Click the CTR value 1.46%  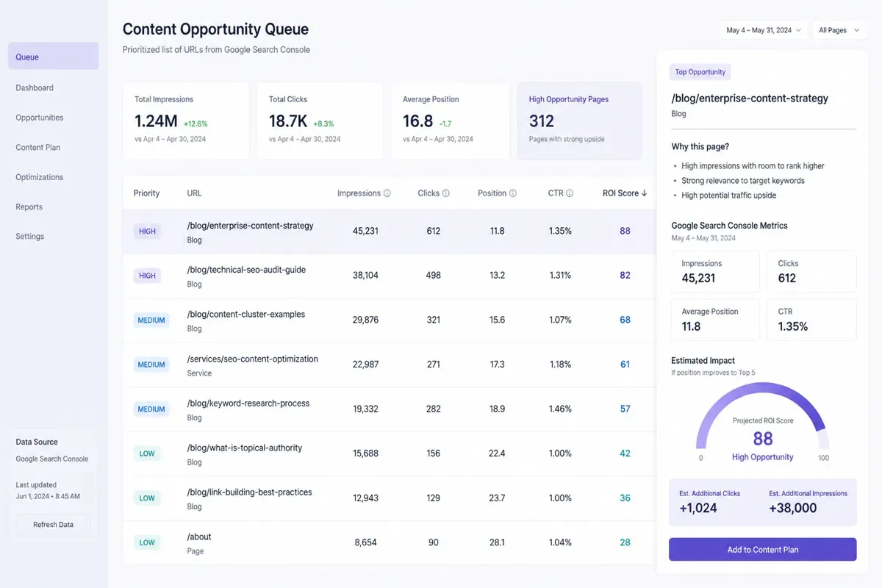point(560,409)
